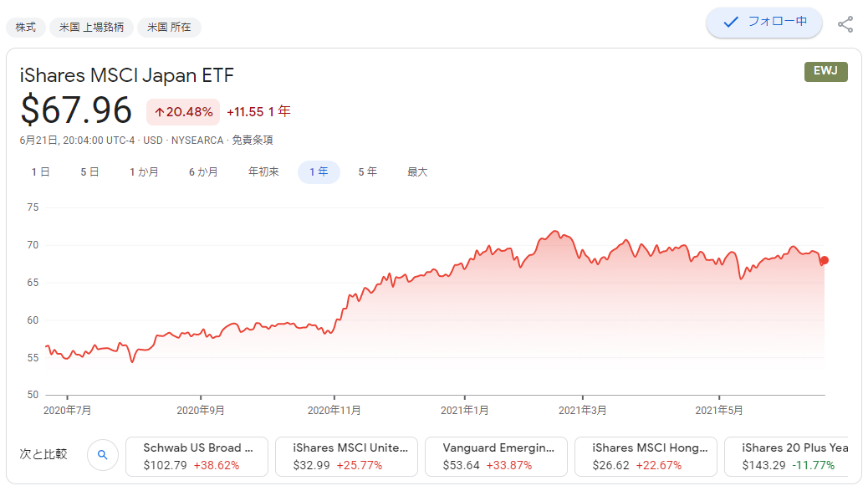Switch chart to 最大 range
Image resolution: width=868 pixels, height=491 pixels.
click(417, 172)
